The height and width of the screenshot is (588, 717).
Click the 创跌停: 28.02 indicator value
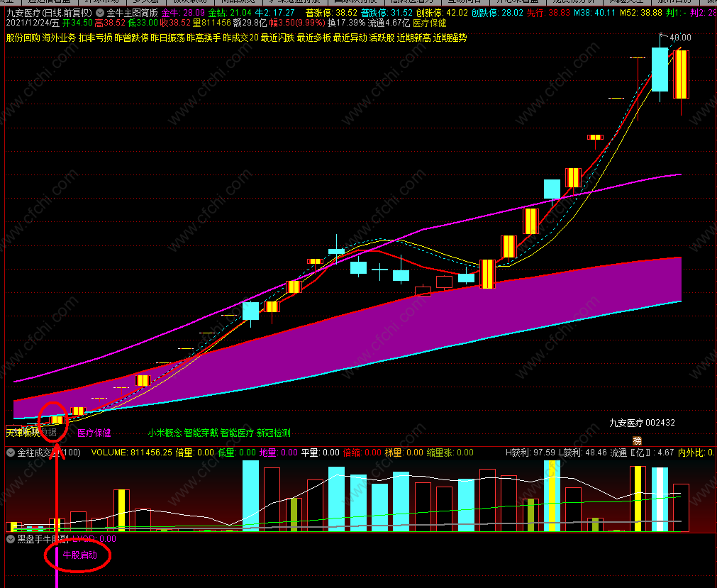(497, 13)
